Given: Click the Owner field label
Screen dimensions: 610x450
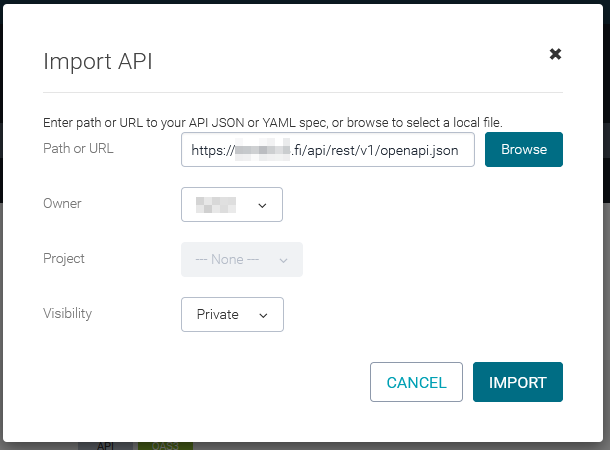Looking at the screenshot, I should tap(62, 204).
